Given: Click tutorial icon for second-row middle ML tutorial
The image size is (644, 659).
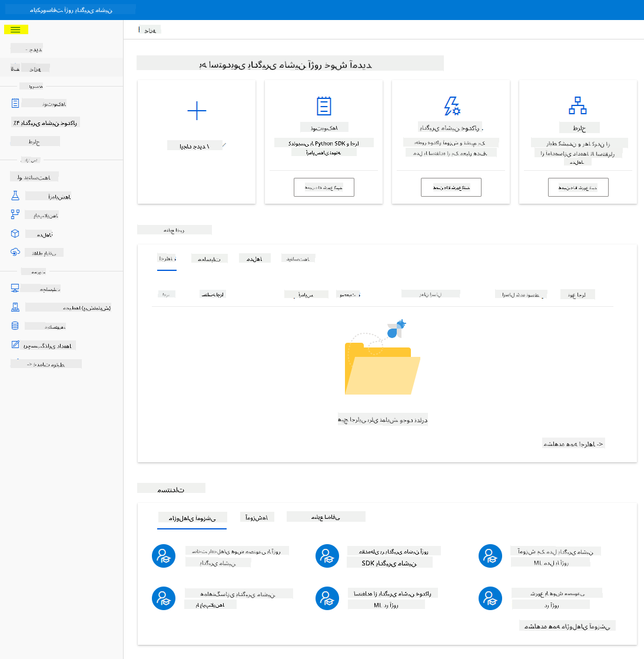Looking at the screenshot, I should point(327,598).
